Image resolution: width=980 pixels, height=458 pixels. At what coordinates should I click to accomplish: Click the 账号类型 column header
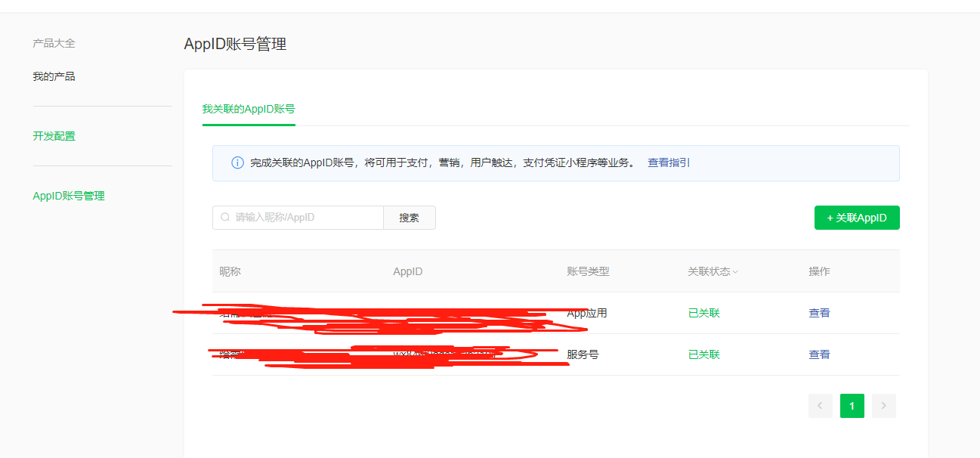point(588,271)
